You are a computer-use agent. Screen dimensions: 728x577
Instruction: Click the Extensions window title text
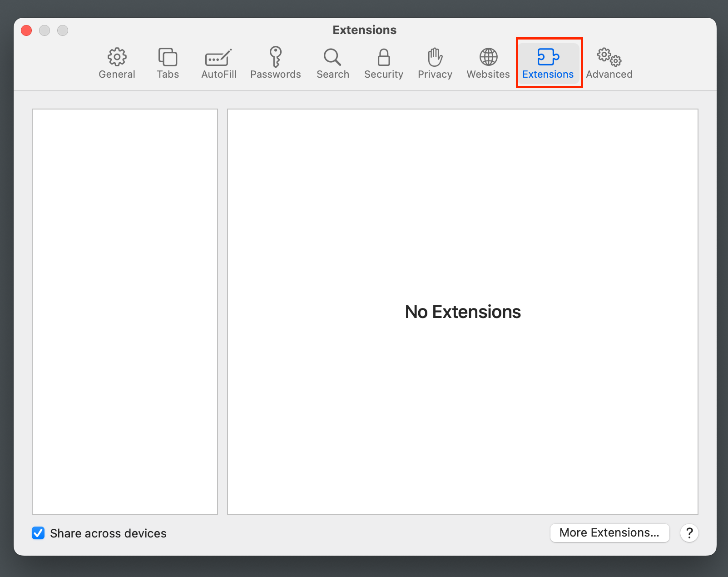coord(364,30)
